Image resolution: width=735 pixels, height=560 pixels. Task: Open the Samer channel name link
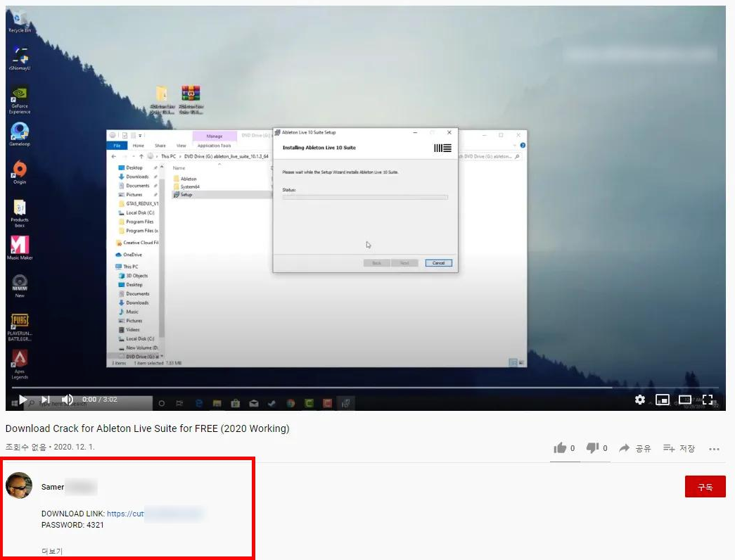click(x=53, y=487)
